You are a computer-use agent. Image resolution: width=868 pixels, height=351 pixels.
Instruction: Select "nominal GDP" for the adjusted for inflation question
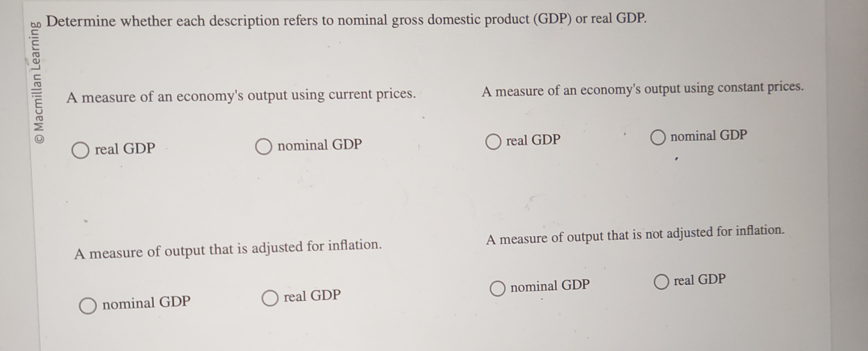[87, 306]
